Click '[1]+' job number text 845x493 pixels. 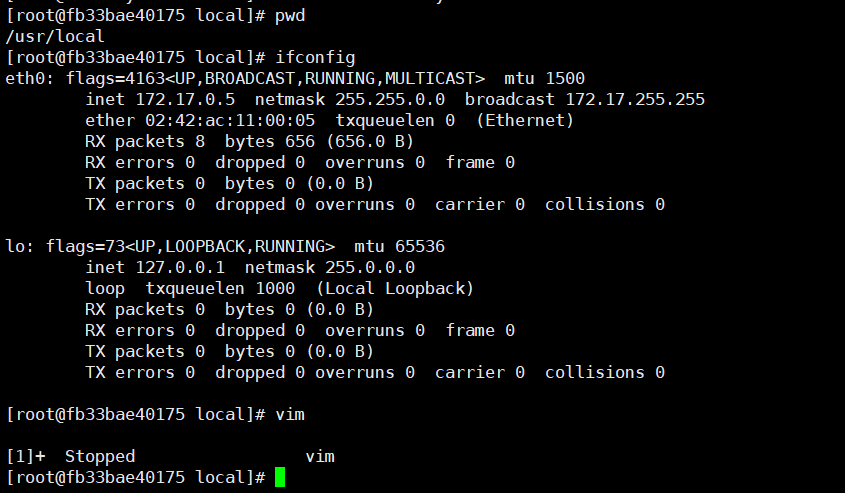click(x=26, y=457)
